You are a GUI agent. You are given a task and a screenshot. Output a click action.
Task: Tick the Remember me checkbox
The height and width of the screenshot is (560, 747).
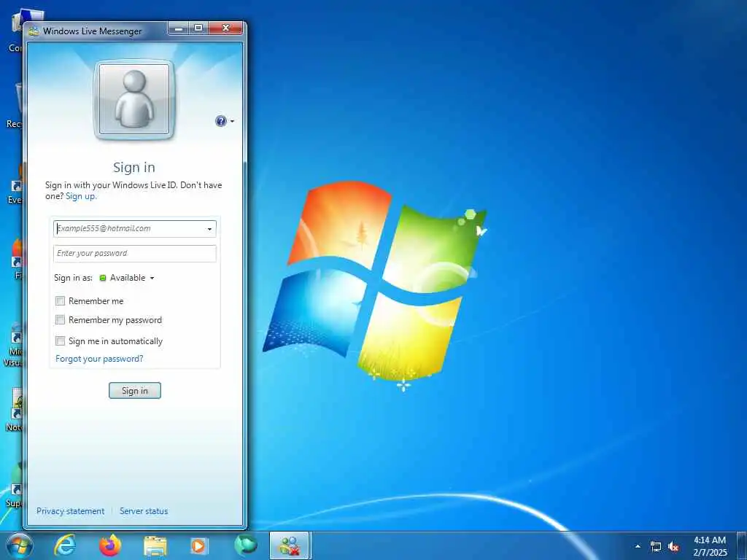[60, 301]
